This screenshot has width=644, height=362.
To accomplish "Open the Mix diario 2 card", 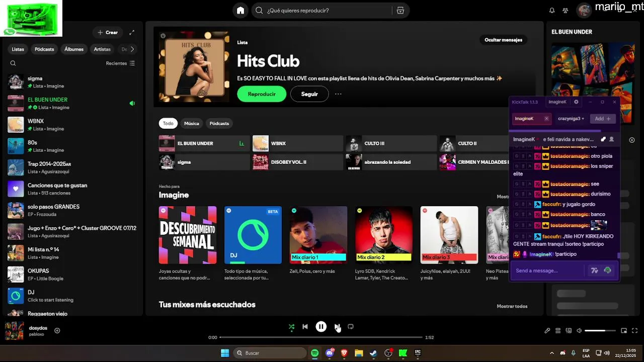I will 384,243.
